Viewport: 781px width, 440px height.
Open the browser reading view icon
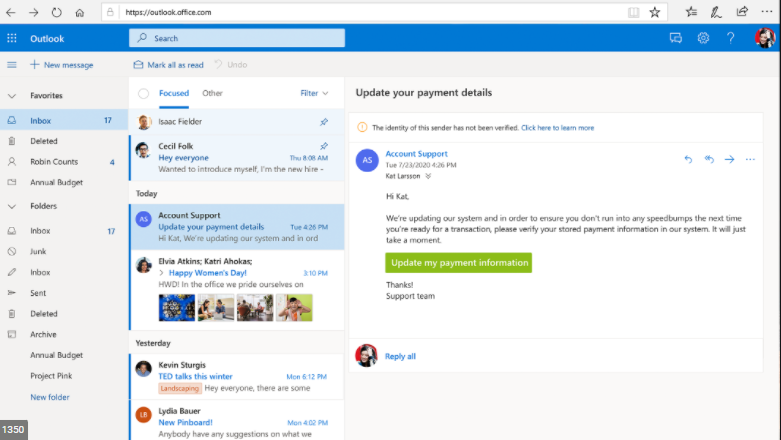(633, 12)
